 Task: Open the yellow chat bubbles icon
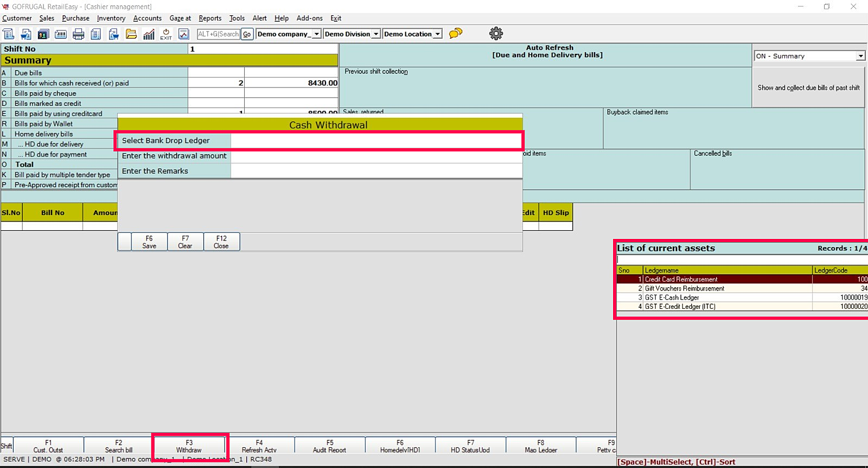click(x=456, y=34)
